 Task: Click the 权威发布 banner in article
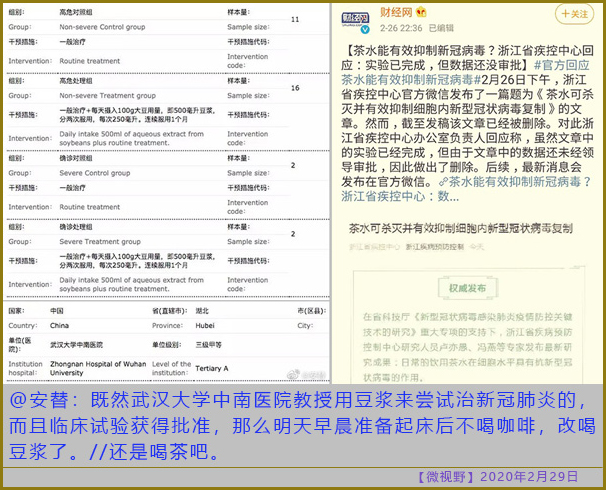pos(468,288)
